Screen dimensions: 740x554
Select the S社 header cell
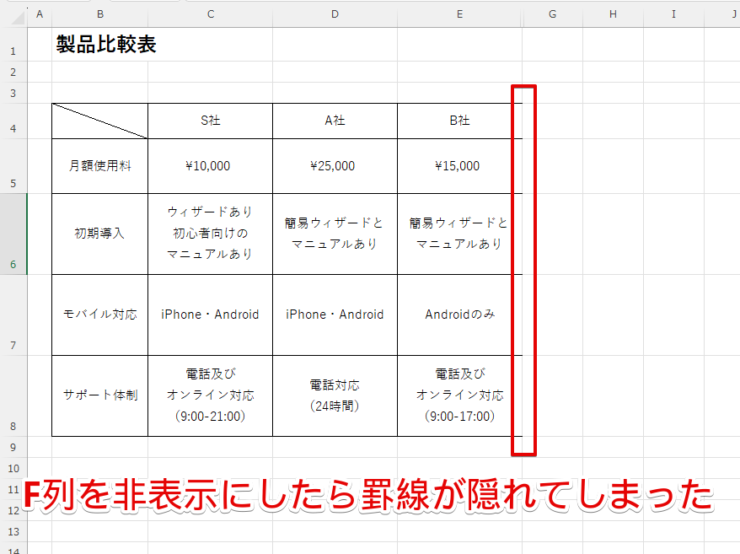tap(210, 121)
